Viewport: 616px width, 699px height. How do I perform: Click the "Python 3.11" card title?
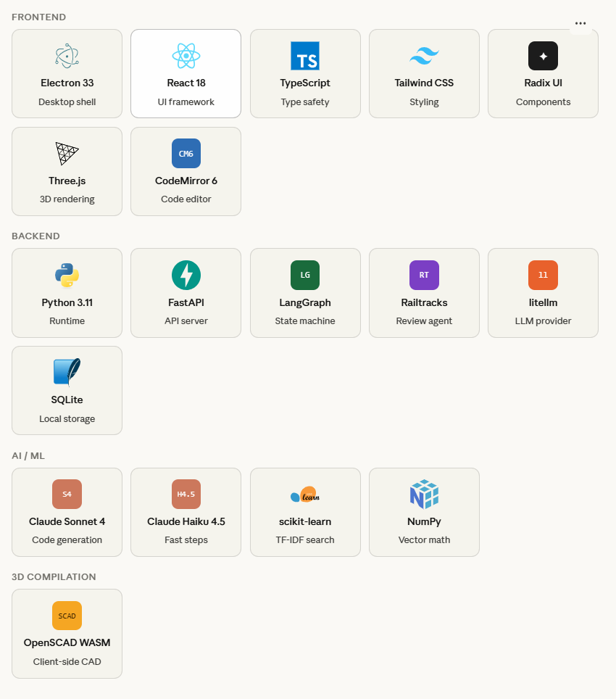67,302
